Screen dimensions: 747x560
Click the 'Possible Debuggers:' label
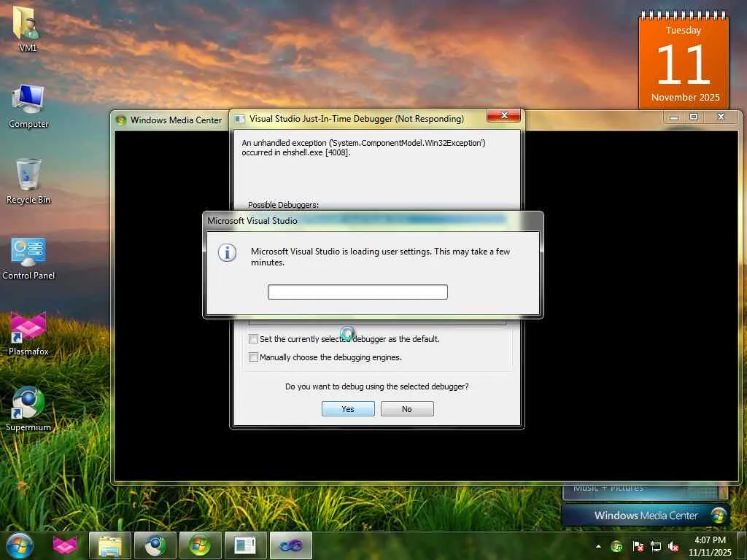283,205
